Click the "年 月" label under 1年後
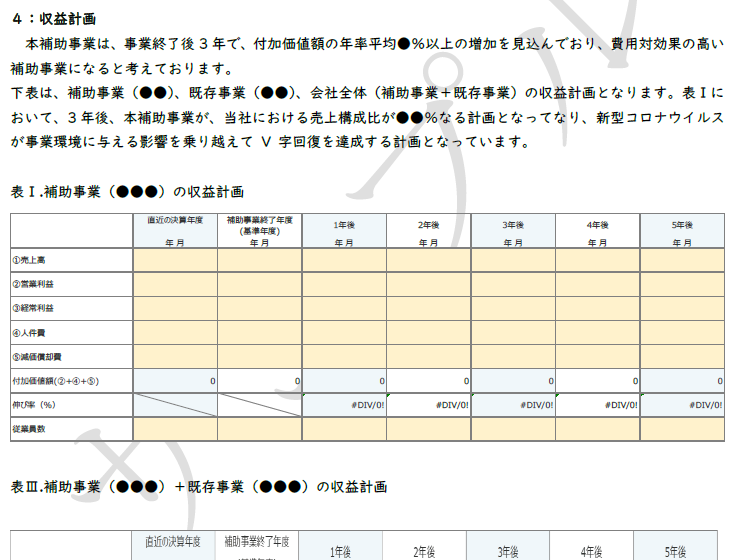744x560 pixels. tap(344, 243)
